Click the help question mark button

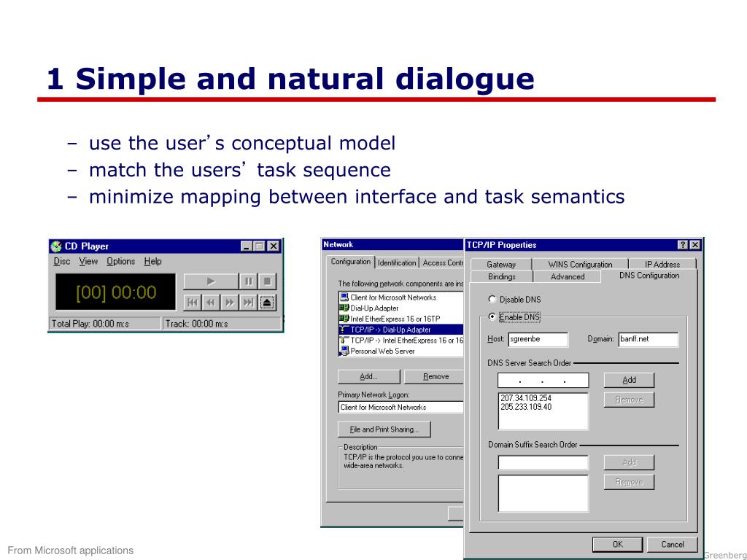[x=683, y=245]
